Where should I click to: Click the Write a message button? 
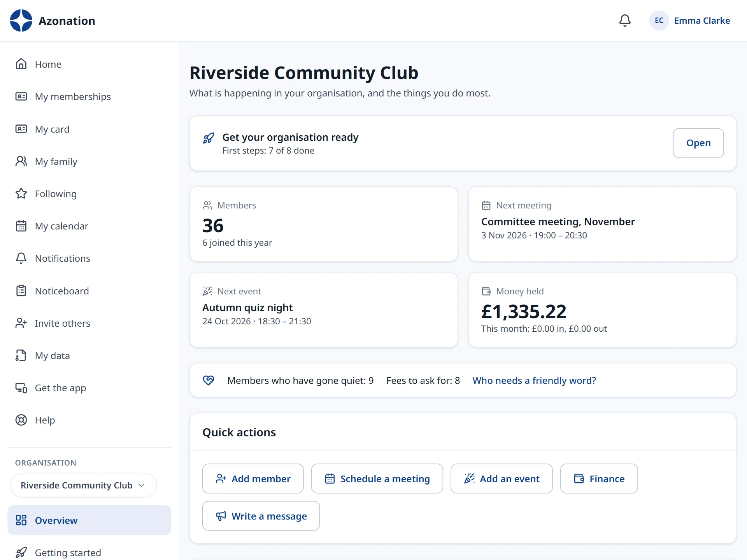click(261, 516)
